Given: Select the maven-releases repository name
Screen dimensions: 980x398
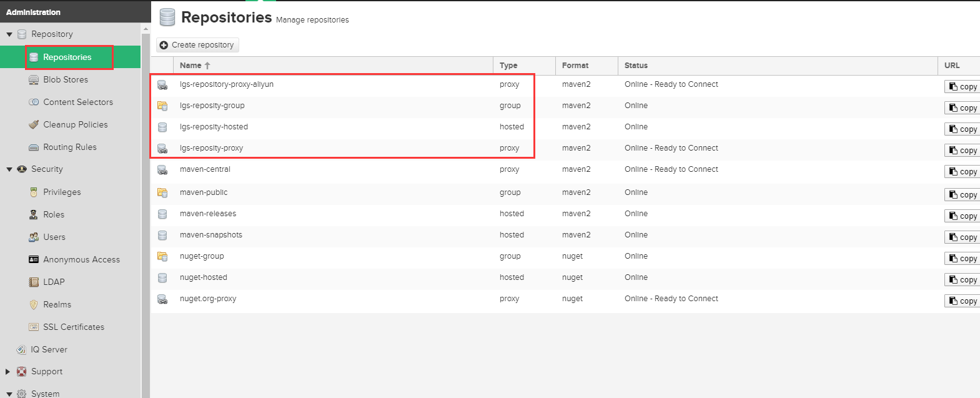Looking at the screenshot, I should pyautogui.click(x=208, y=214).
